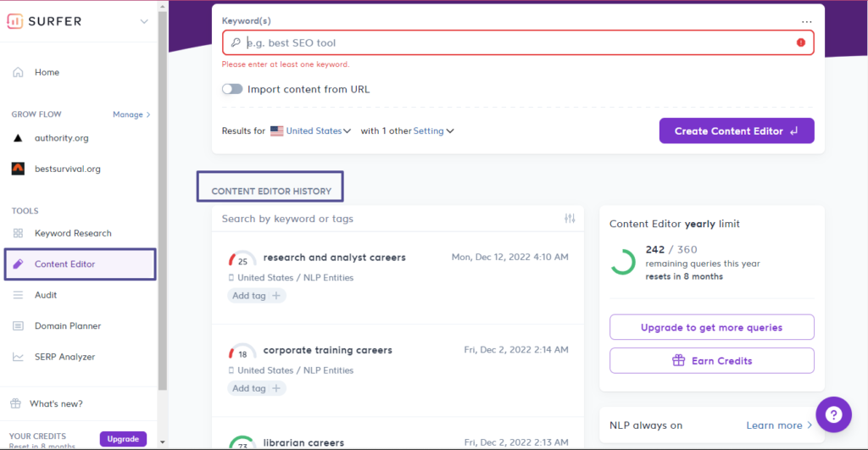Add tag to corporate training careers

(x=256, y=389)
